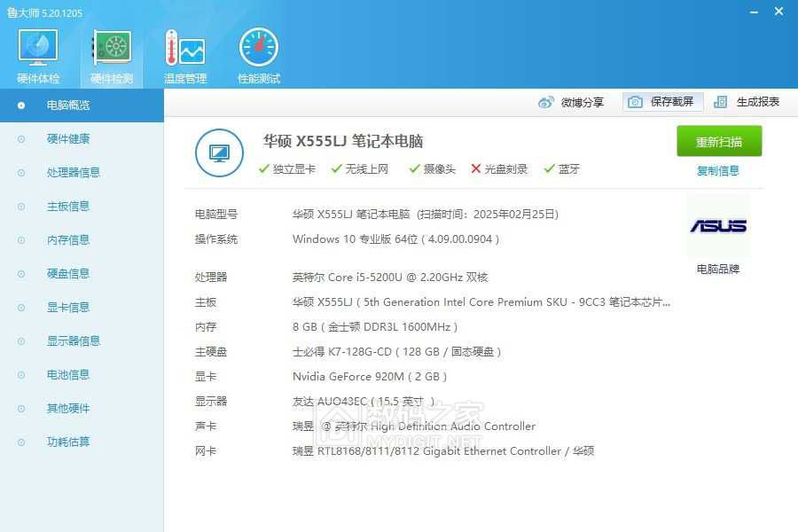Image resolution: width=798 pixels, height=532 pixels.
Task: Click the 士必得 K7-128G-CD disk value
Action: [x=397, y=352]
